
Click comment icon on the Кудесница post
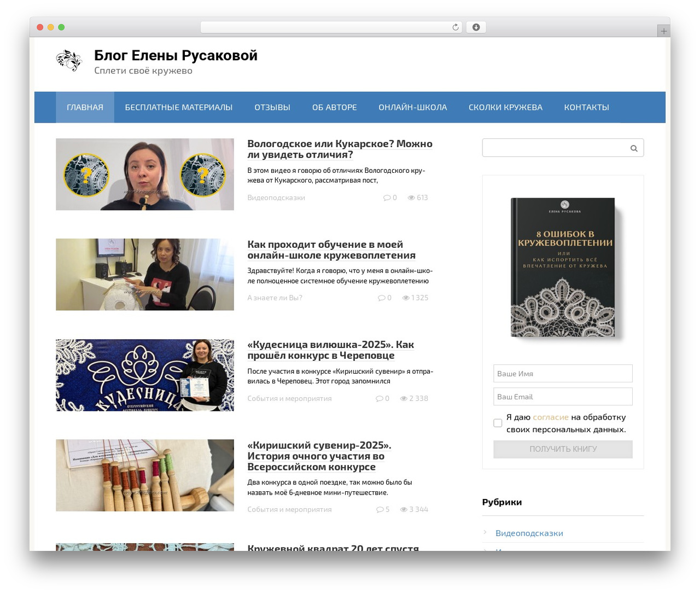[x=379, y=398]
